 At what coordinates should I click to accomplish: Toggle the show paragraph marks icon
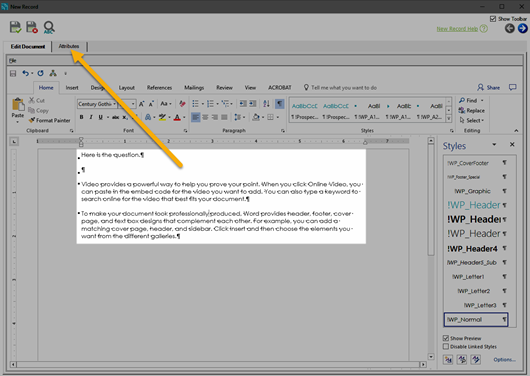pos(280,103)
